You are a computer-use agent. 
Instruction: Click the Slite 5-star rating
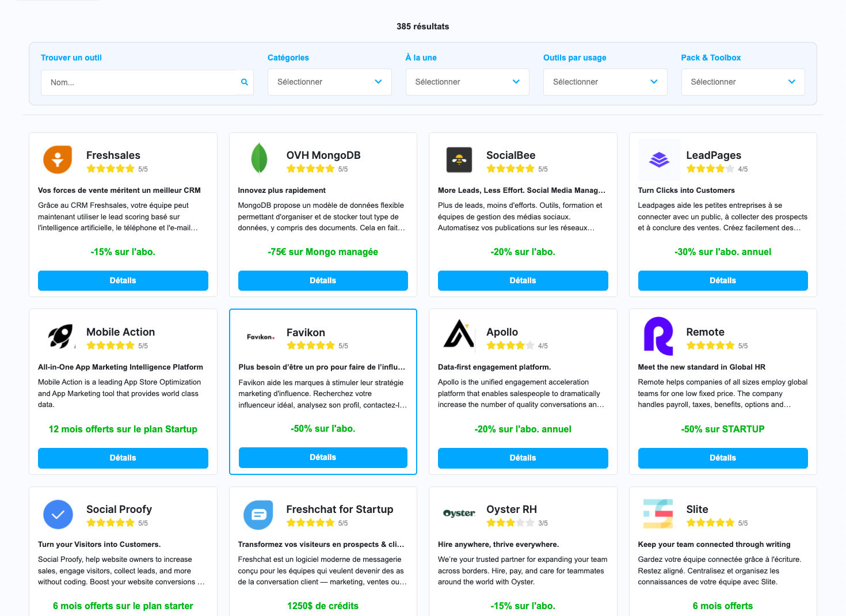click(710, 523)
